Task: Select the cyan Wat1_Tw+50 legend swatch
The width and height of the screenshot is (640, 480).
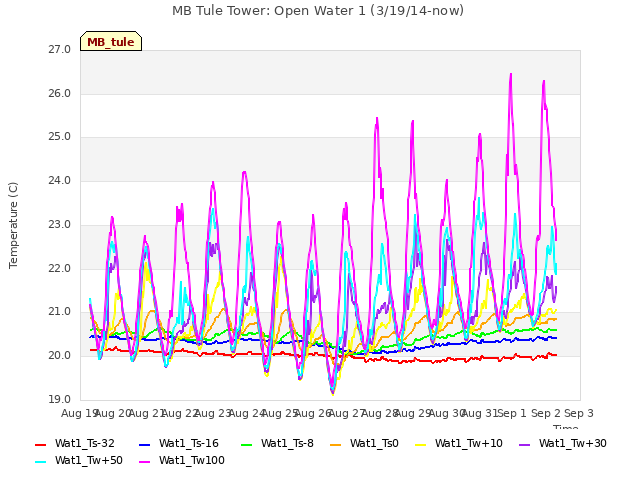Action: pyautogui.click(x=40, y=462)
